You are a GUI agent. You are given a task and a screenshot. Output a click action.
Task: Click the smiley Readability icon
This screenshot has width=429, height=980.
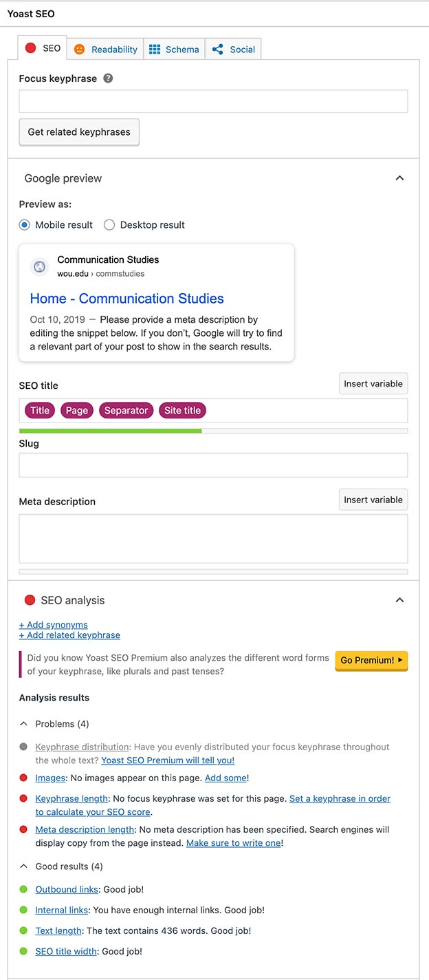pyautogui.click(x=79, y=49)
